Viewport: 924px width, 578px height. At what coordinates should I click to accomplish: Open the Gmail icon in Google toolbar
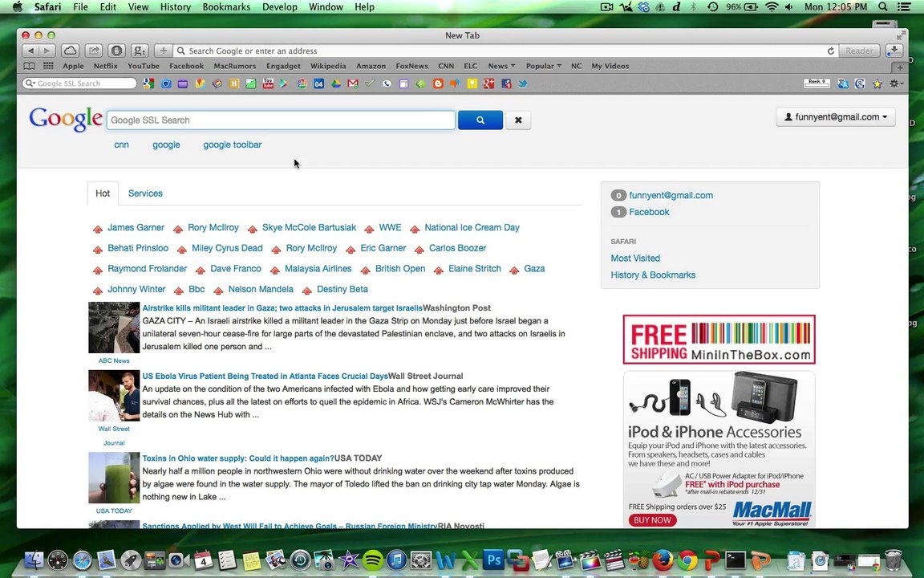pyautogui.click(x=353, y=83)
